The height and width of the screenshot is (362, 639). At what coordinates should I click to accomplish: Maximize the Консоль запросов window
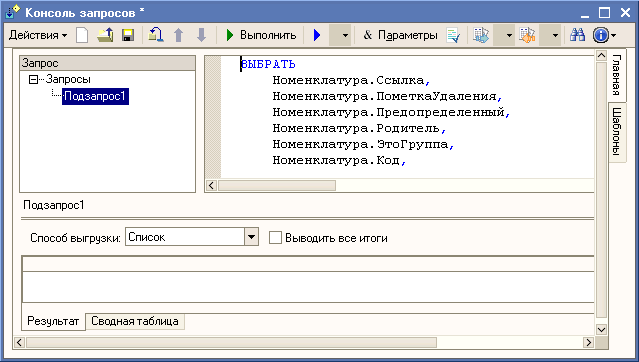605,13
